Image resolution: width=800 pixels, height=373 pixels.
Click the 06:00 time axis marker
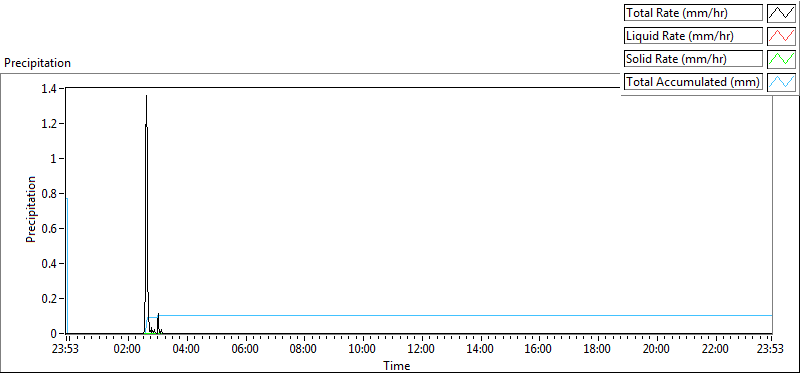(x=246, y=349)
